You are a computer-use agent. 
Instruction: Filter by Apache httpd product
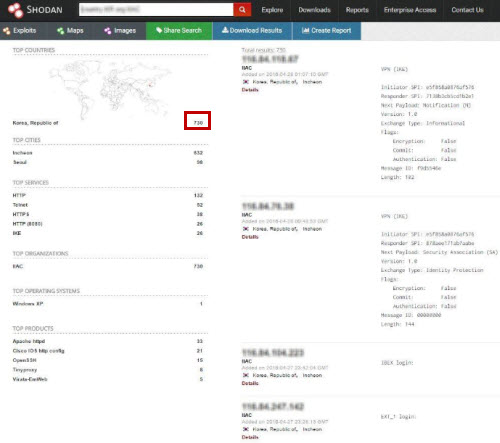click(29, 341)
